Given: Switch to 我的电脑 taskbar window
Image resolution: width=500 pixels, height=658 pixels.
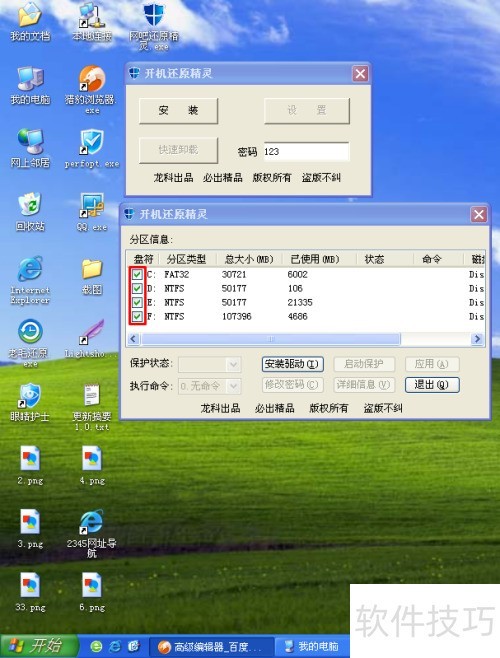Looking at the screenshot, I should (312, 647).
